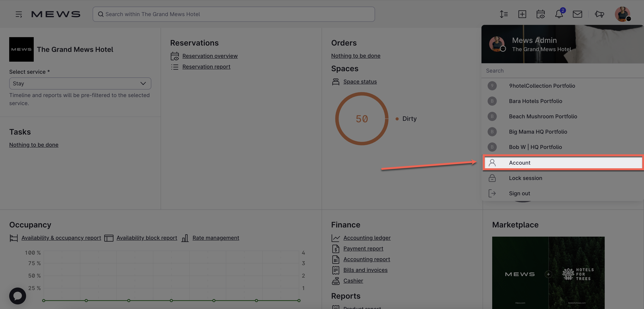644x309 pixels.
Task: Select 'Account' from the profile menu
Action: click(520, 163)
